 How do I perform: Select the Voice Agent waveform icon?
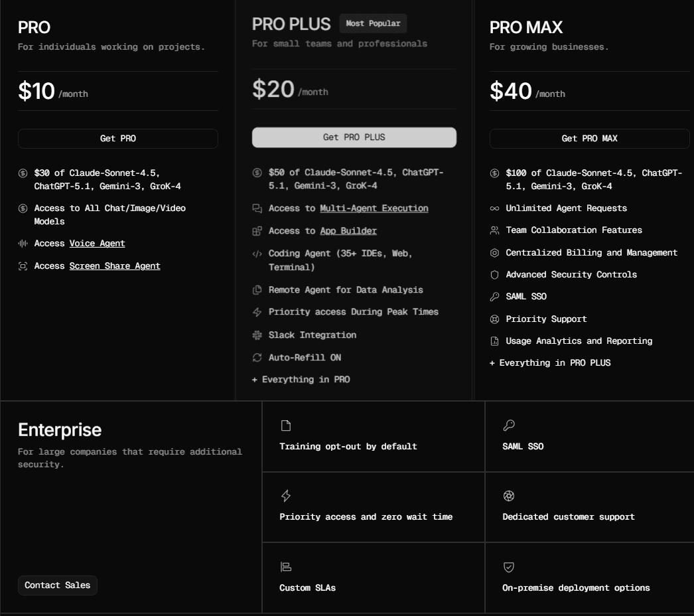[x=21, y=243]
